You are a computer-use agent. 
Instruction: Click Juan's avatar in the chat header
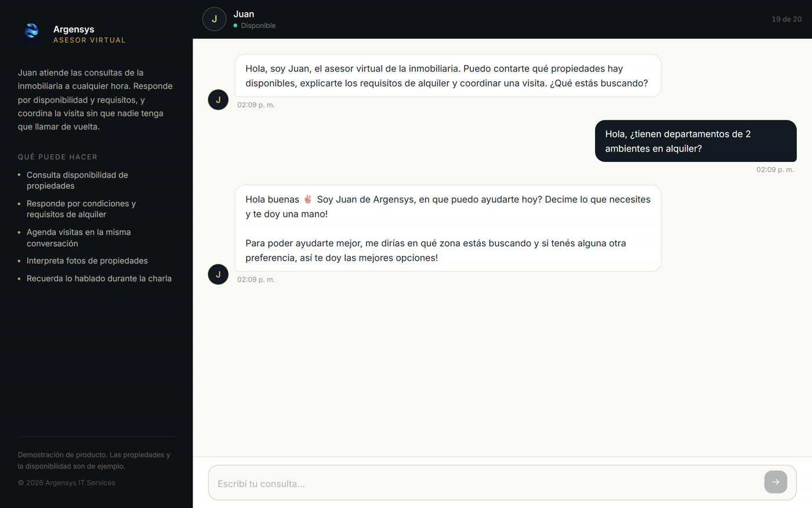(214, 19)
